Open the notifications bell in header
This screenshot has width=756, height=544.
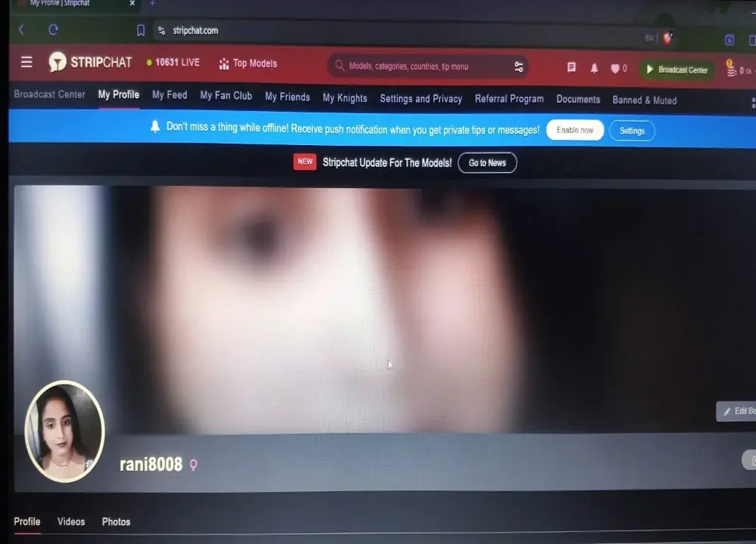594,68
